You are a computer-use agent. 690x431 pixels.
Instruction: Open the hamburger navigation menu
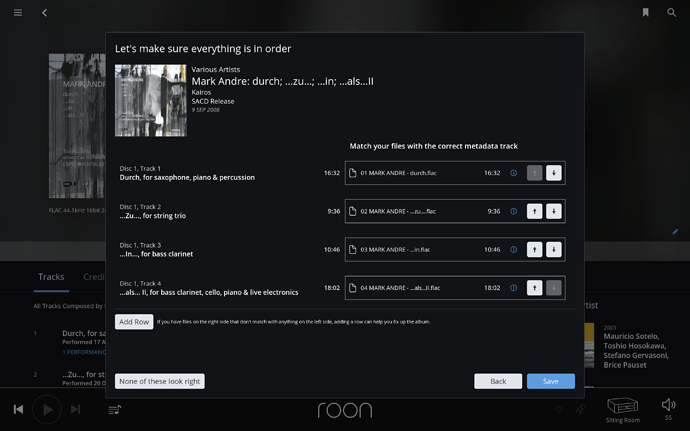click(18, 12)
